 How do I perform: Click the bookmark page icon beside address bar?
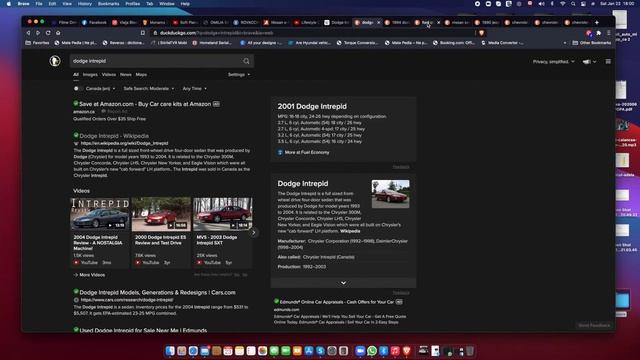[x=142, y=33]
